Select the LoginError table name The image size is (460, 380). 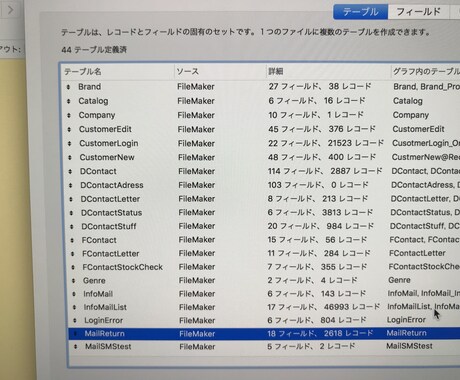coord(103,320)
